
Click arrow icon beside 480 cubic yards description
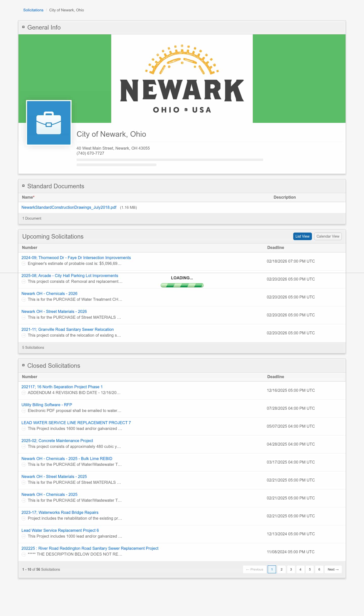tap(24, 447)
